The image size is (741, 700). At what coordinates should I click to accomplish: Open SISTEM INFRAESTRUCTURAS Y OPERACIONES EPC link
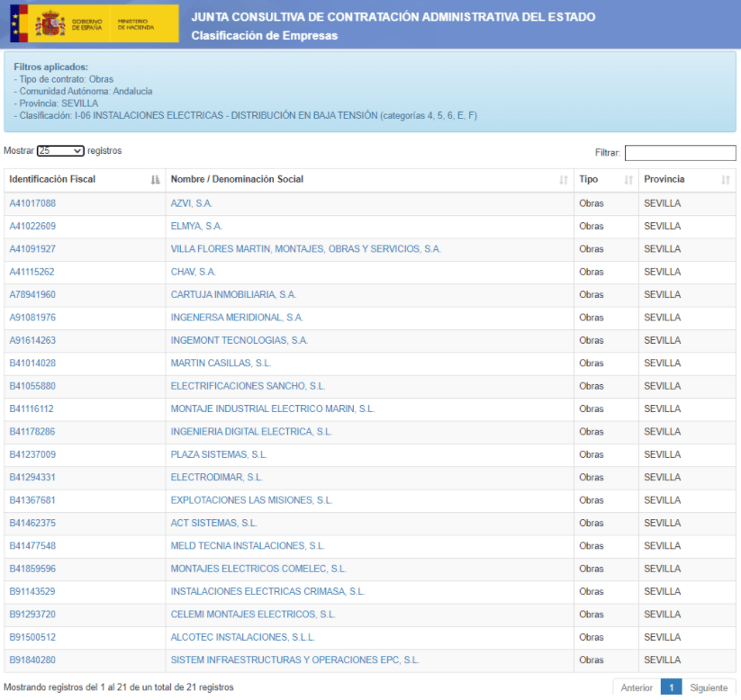click(x=295, y=660)
